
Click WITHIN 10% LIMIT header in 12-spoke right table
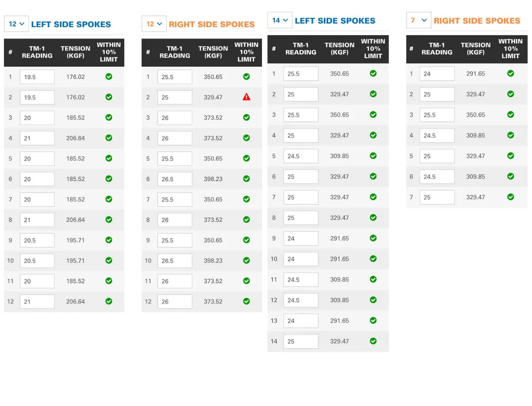(x=246, y=52)
